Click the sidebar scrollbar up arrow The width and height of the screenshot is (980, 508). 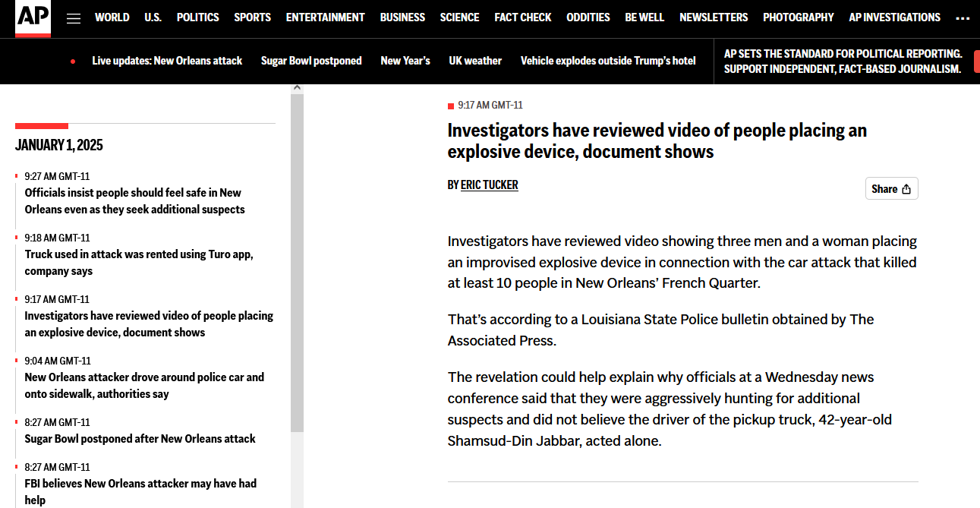[x=297, y=88]
